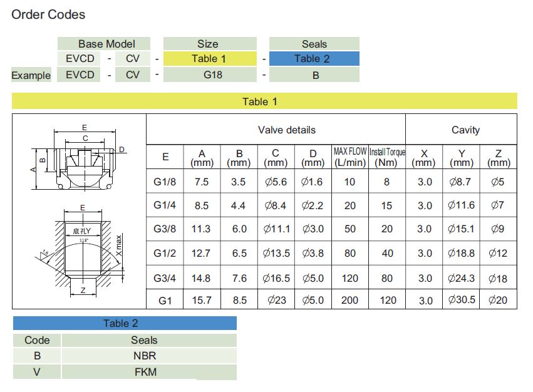
Task: Click the G18 example size cell
Action: (209, 75)
